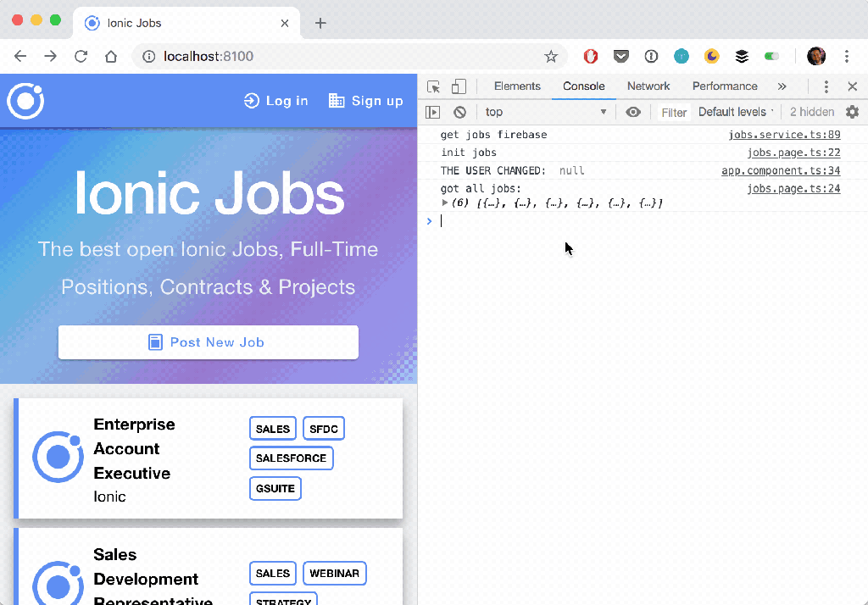This screenshot has width=868, height=605.
Task: Open the top JavaScript context dropdown
Action: click(546, 113)
